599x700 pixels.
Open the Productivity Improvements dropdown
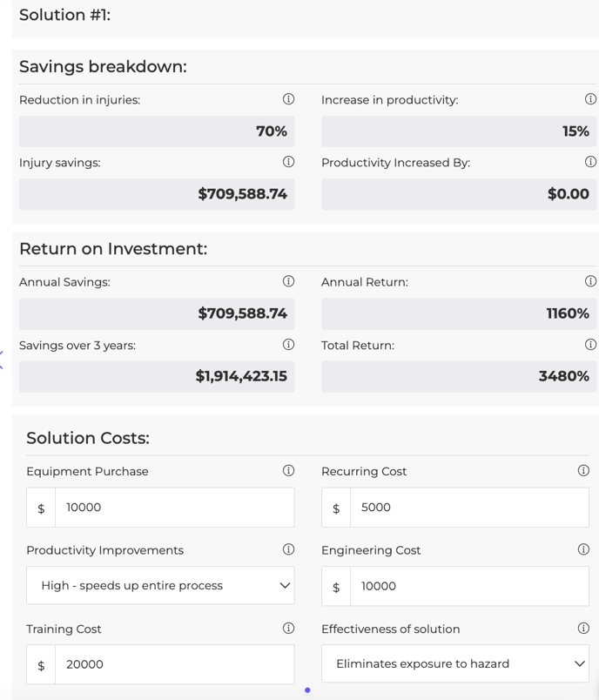[160, 586]
